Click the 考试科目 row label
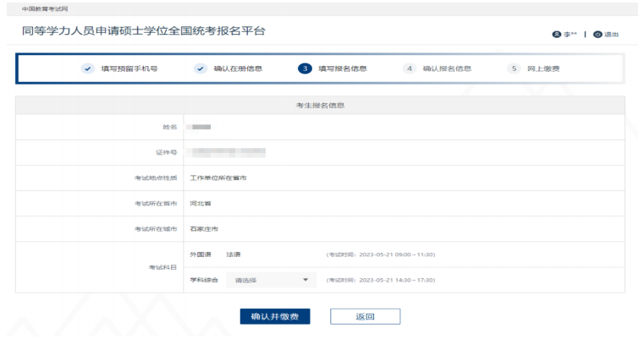 pos(162,268)
